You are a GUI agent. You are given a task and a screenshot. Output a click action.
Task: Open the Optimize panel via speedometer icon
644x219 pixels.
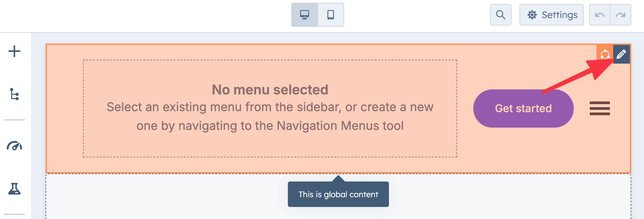(14, 146)
